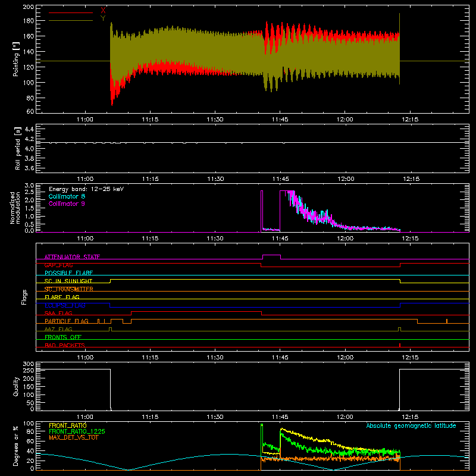Click the 'Collimator 8' legend entry
This screenshot has width=476, height=476.
coord(67,196)
